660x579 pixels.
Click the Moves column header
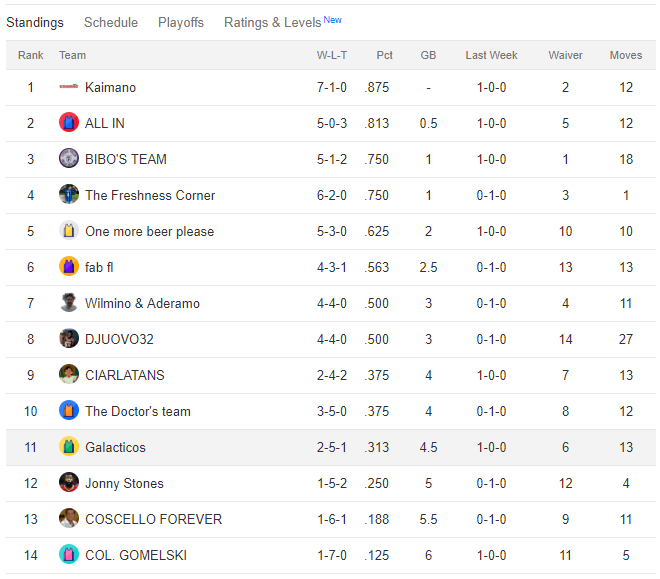coord(626,55)
